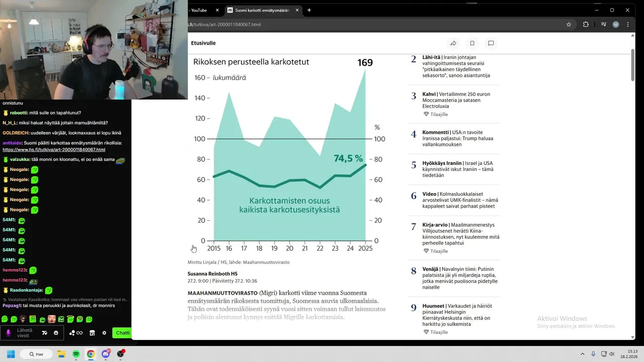Open Kirja-arvio Villijoutsenet article
The image size is (644, 362).
pyautogui.click(x=461, y=234)
